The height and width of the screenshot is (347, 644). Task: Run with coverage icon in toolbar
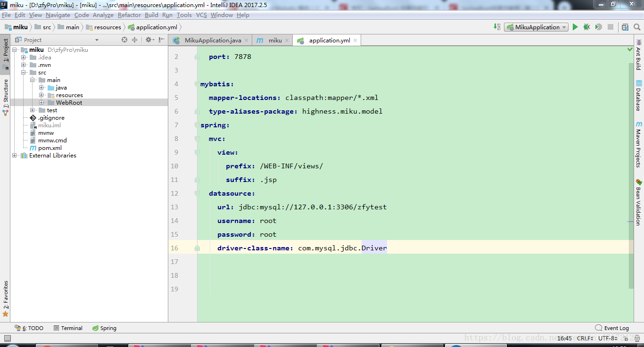(x=598, y=27)
